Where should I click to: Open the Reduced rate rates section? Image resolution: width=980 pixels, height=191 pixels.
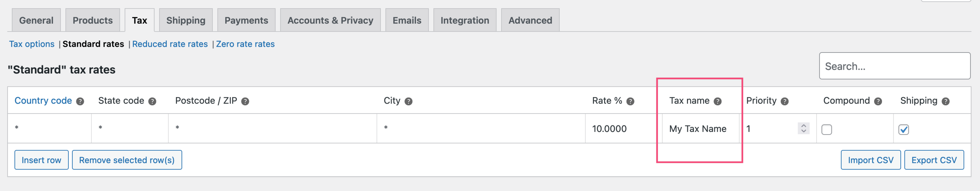pyautogui.click(x=170, y=44)
